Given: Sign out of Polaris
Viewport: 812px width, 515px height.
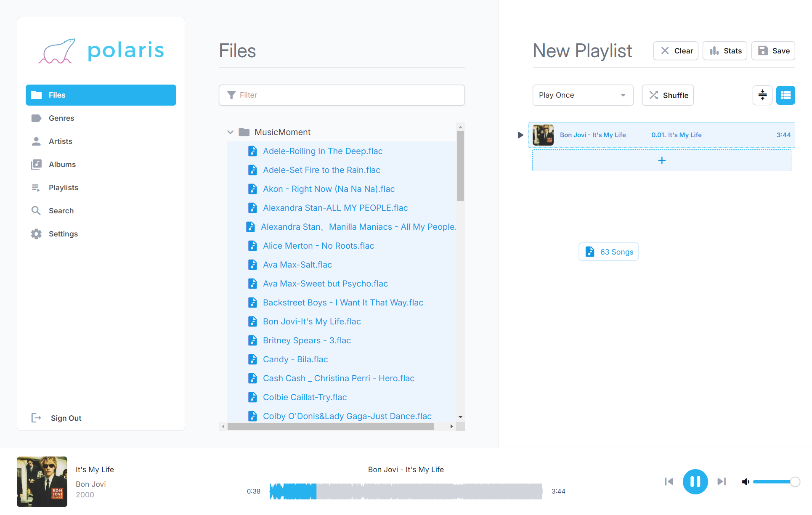Looking at the screenshot, I should click(x=56, y=418).
